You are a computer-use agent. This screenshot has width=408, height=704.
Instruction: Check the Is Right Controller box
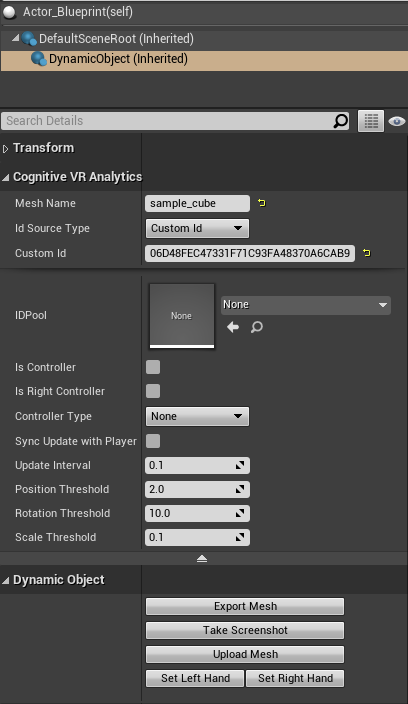point(153,391)
